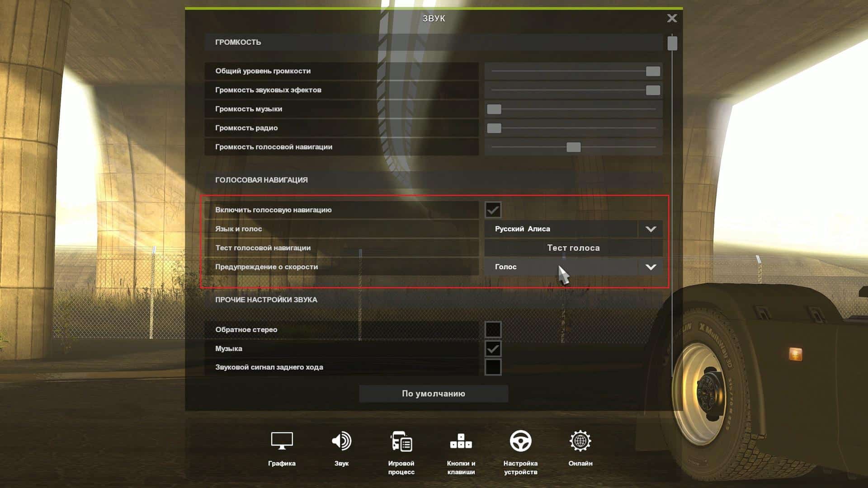This screenshot has height=488, width=868.
Task: Click the Громкость голосовой навигации slider handle
Action: [573, 147]
